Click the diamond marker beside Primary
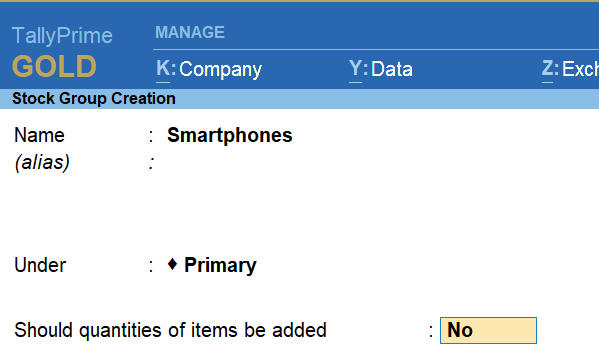Screen dimensions: 599x361 [x=172, y=264]
